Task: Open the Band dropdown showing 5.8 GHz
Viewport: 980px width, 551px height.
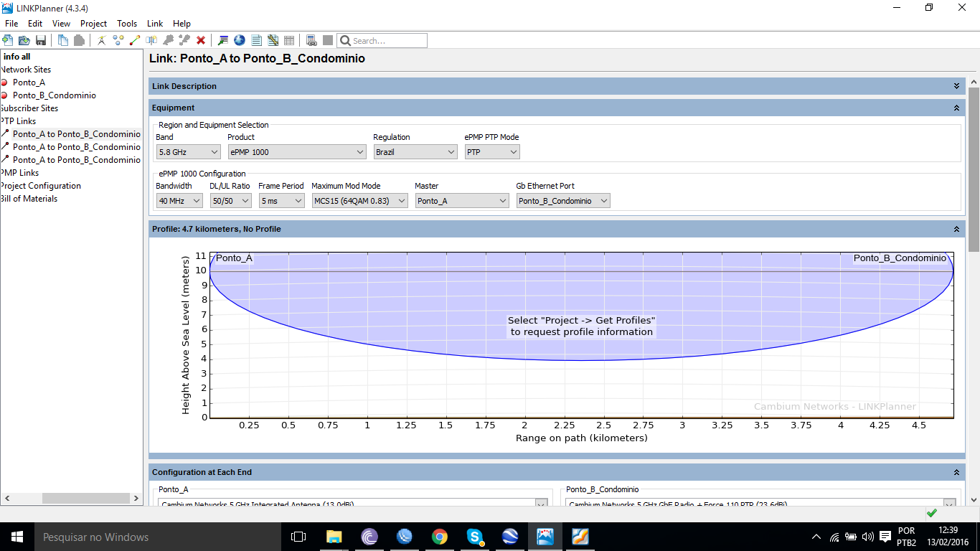Action: tap(188, 152)
